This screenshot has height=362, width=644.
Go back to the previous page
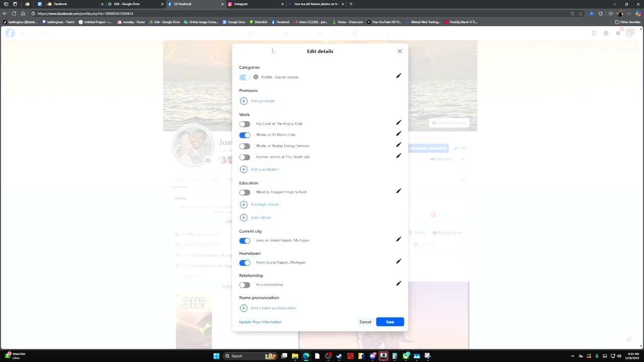pos(5,14)
